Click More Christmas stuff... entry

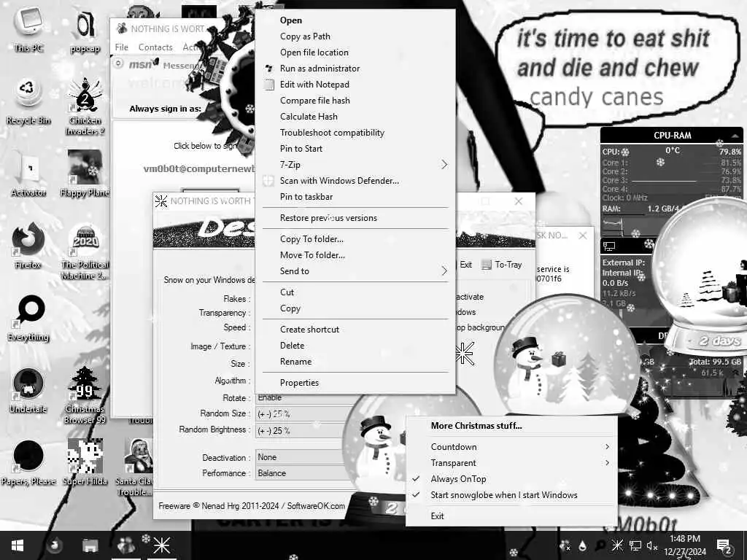[x=511, y=426]
